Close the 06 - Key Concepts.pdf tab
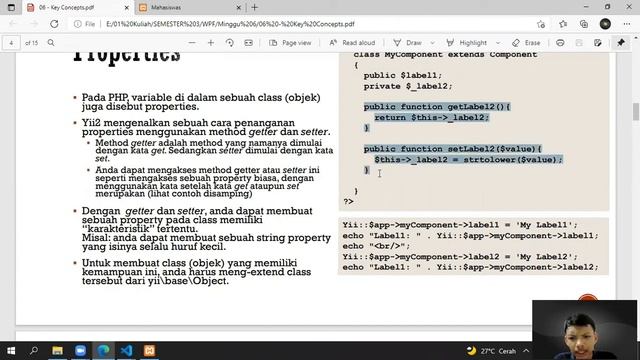This screenshot has height=360, width=640. [x=127, y=7]
